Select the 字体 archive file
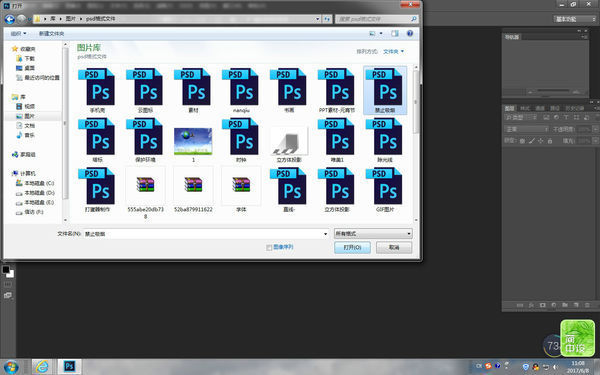Image resolution: width=600 pixels, height=375 pixels. tap(241, 190)
